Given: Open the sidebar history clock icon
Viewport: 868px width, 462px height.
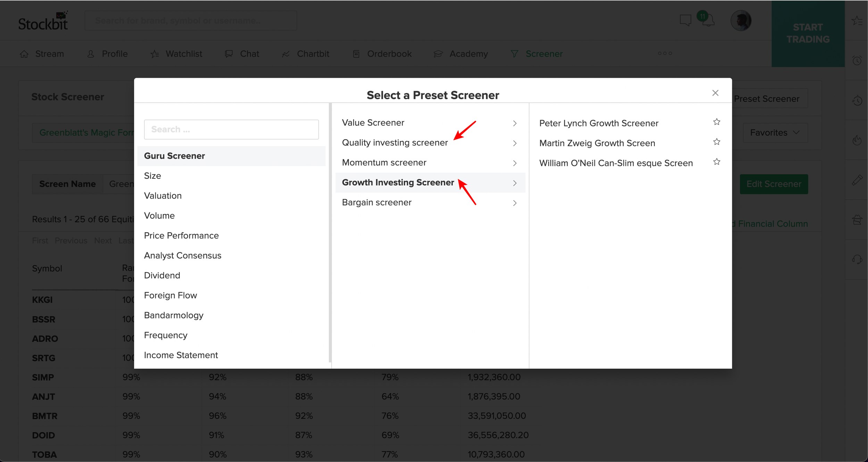Looking at the screenshot, I should [857, 100].
